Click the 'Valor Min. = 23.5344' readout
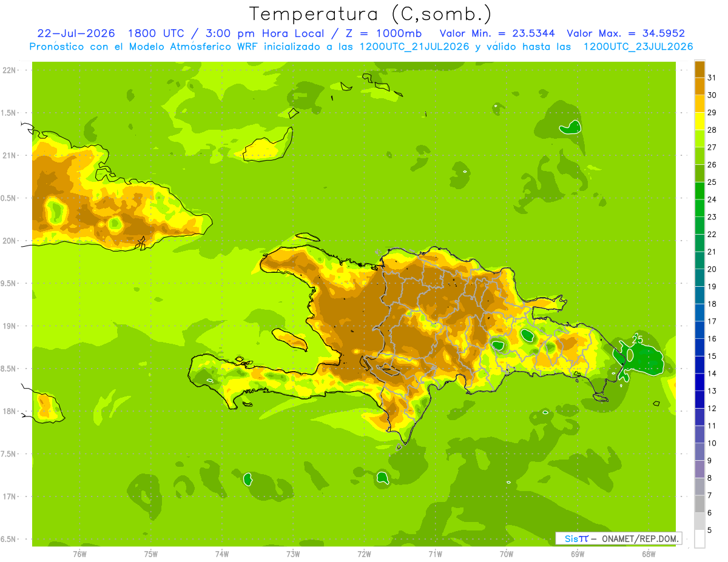 (x=497, y=33)
